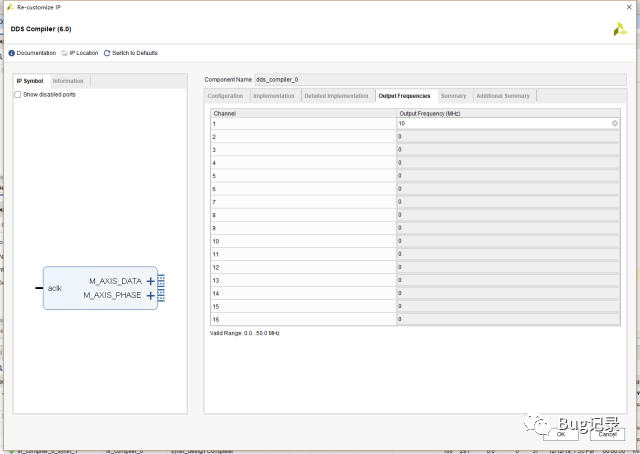The width and height of the screenshot is (640, 454).
Task: Click the Switch to Defaults link
Action: tap(135, 53)
